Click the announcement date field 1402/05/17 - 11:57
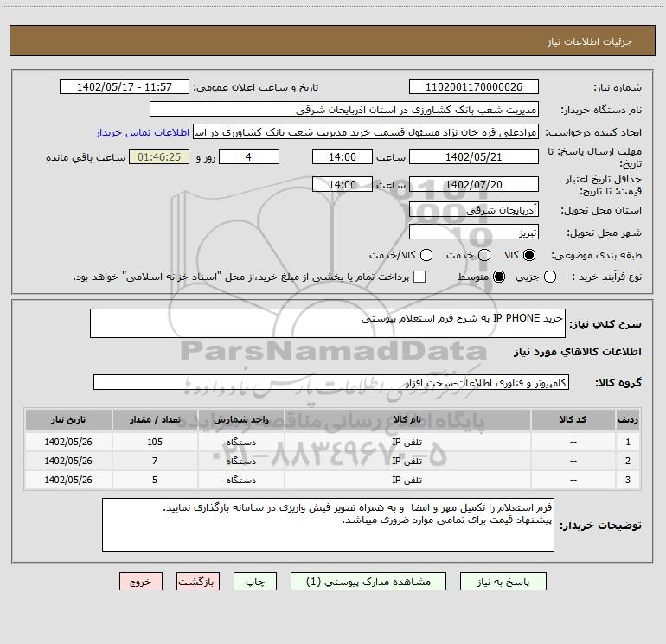 (125, 87)
